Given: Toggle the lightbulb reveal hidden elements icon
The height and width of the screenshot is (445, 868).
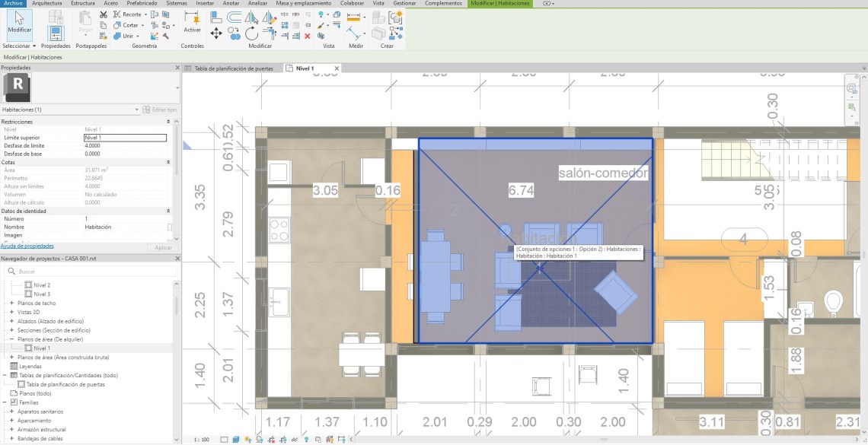Looking at the screenshot, I should click(x=306, y=440).
